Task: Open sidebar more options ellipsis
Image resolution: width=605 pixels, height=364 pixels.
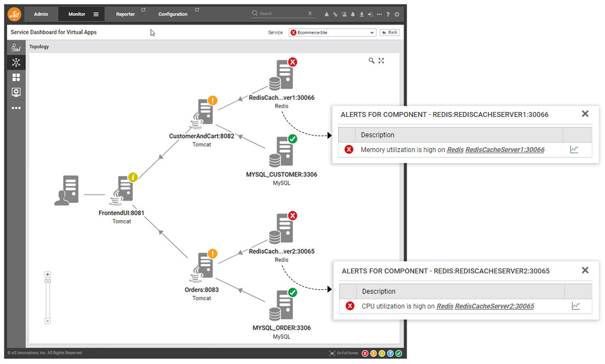Action: [16, 108]
